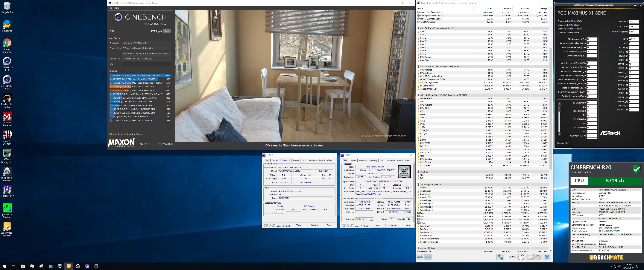
Task: Open BenchMate shortcut on desktop
Action: (x=7, y=229)
